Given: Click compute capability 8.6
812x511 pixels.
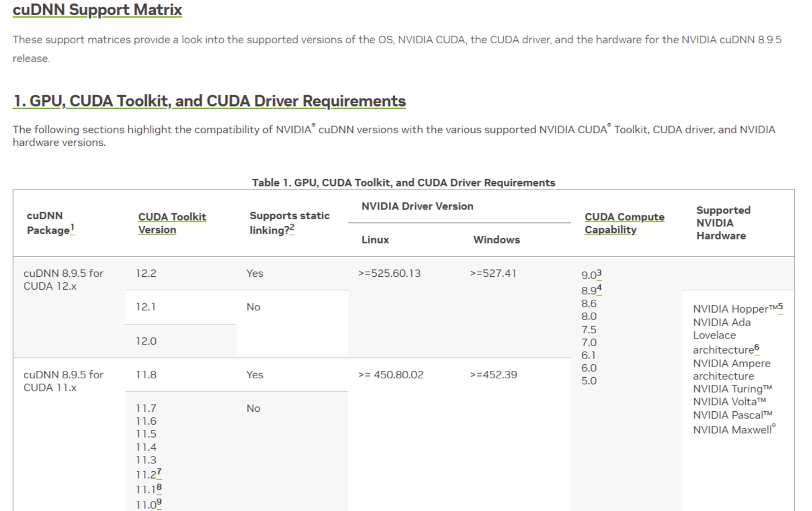Looking at the screenshot, I should 589,304.
